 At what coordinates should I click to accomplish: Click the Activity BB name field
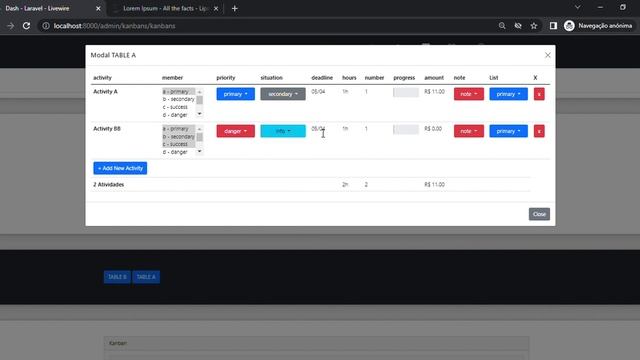[x=107, y=129]
